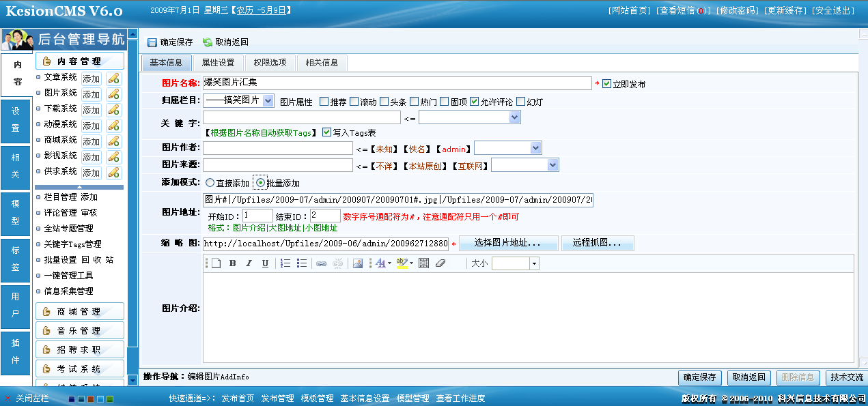
Task: Insert a numbered list in the editor
Action: pos(285,263)
